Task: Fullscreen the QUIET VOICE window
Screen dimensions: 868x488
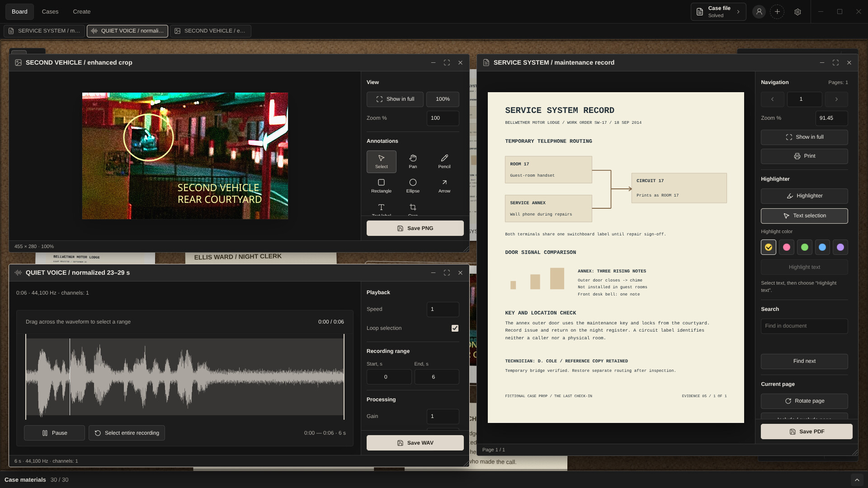Action: pos(447,273)
